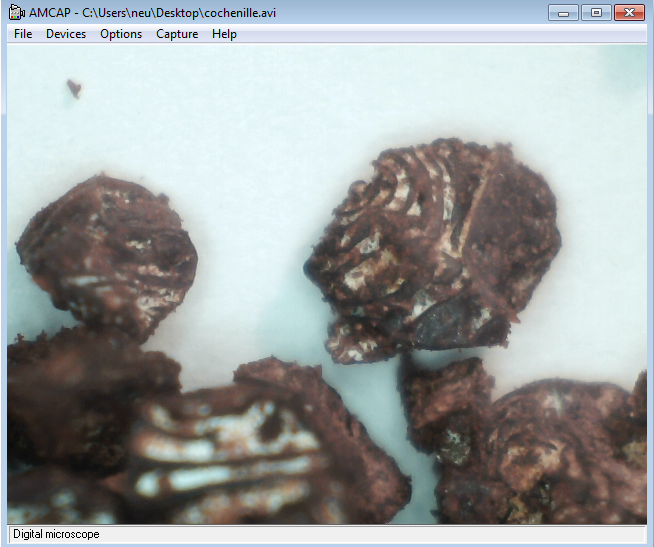This screenshot has width=654, height=547.
Task: Minimize the AMCAP window
Action: pos(563,13)
